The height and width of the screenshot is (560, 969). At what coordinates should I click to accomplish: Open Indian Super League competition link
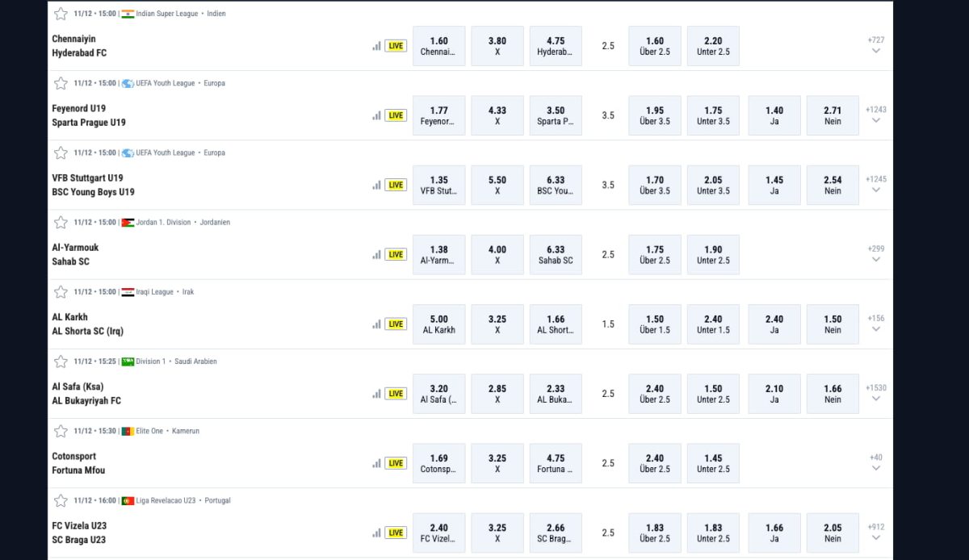(168, 14)
